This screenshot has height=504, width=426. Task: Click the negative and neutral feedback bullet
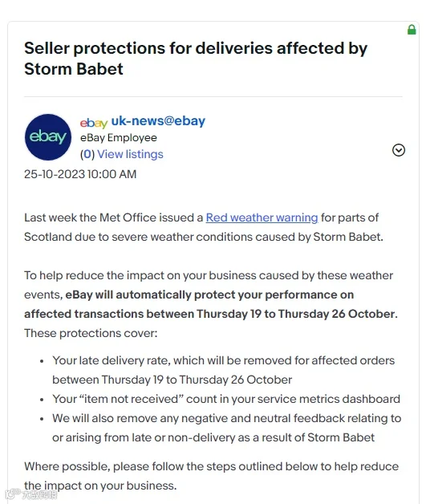pyautogui.click(x=227, y=428)
